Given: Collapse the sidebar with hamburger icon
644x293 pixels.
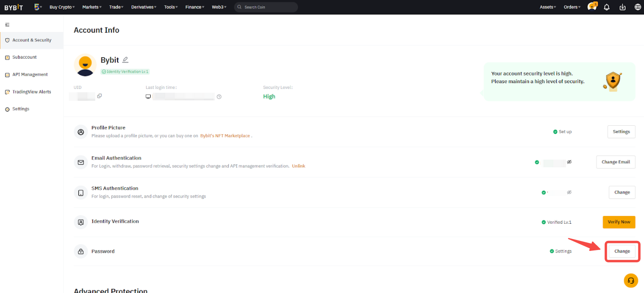Looking at the screenshot, I should click(7, 24).
